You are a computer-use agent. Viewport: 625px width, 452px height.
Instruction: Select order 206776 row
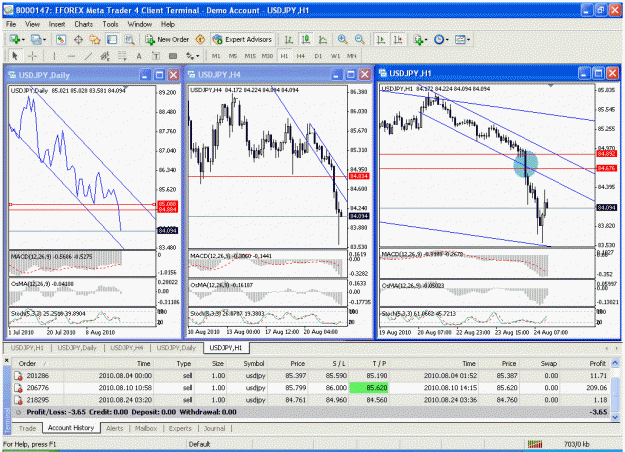point(311,388)
